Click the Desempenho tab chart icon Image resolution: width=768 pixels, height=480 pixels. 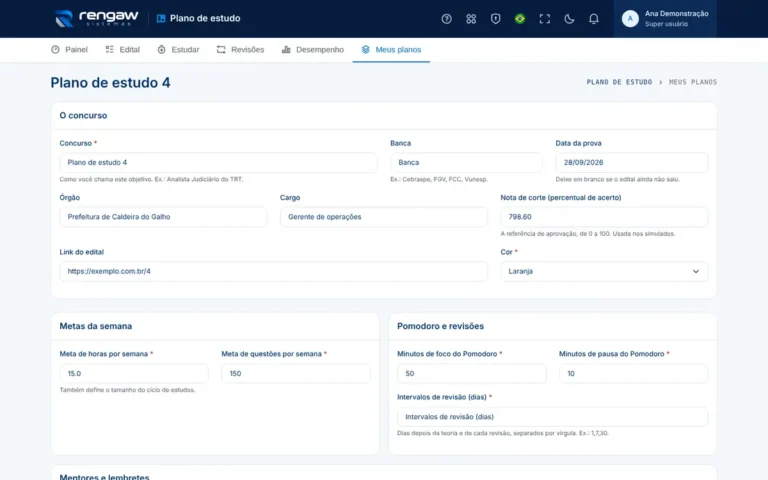point(286,49)
